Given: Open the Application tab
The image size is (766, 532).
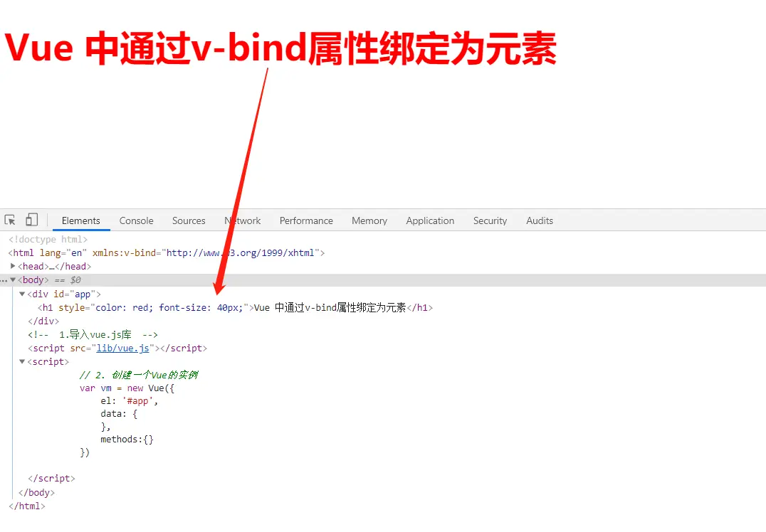Looking at the screenshot, I should [x=430, y=220].
